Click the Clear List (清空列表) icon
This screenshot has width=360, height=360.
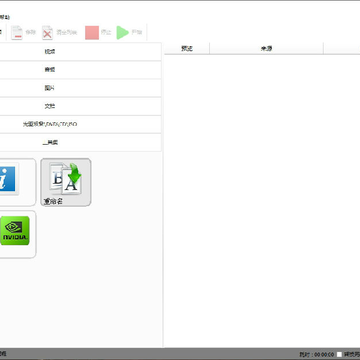(48, 33)
